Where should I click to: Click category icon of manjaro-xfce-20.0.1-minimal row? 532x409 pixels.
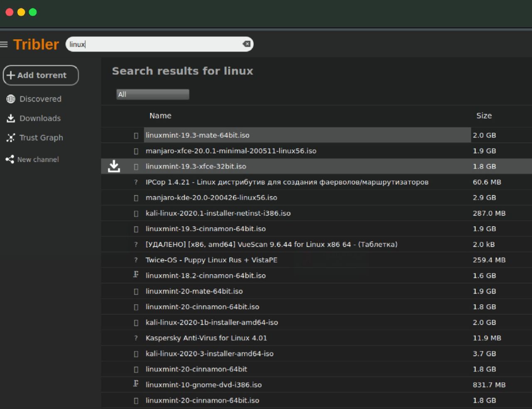(136, 151)
